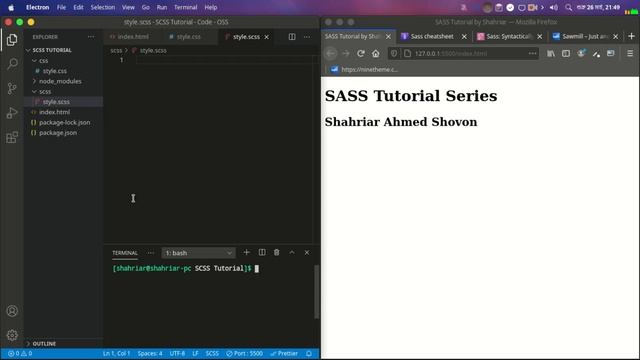Kill terminal with trash icon
The height and width of the screenshot is (360, 640).
coord(277,253)
